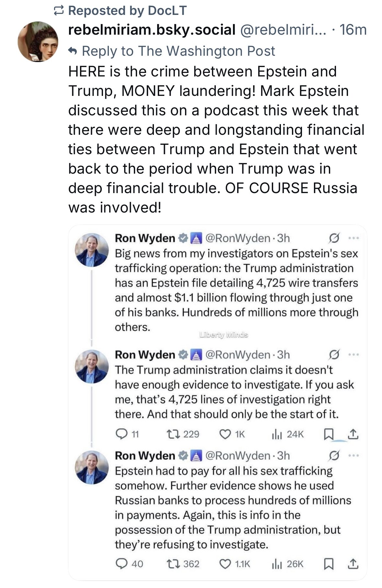Click the views icon showing 24K
The image size is (382, 588).
click(277, 434)
